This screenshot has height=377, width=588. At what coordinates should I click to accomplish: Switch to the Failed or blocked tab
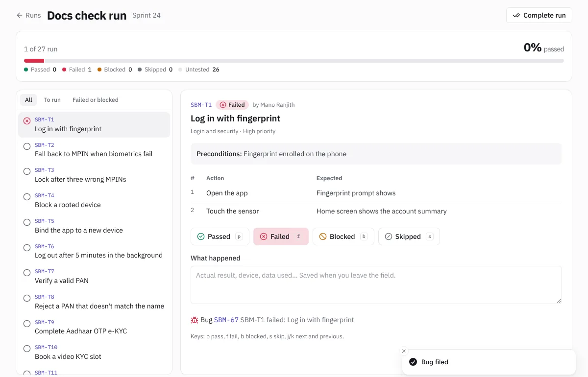[x=96, y=100]
